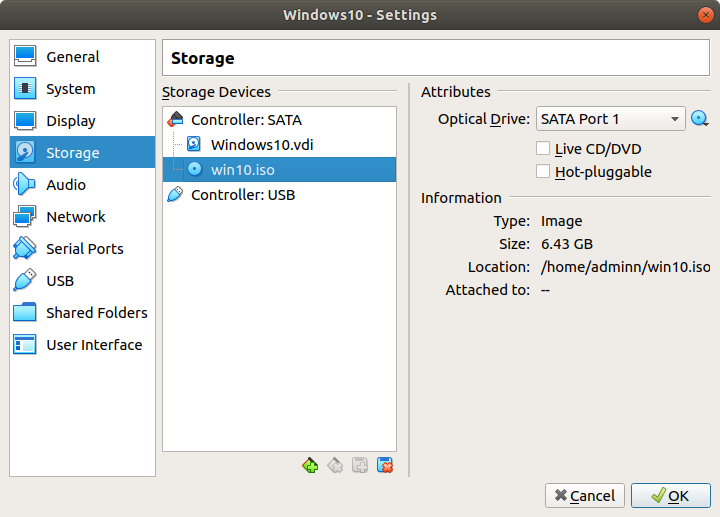Add a new storage controller
Image resolution: width=720 pixels, height=517 pixels.
pos(310,466)
